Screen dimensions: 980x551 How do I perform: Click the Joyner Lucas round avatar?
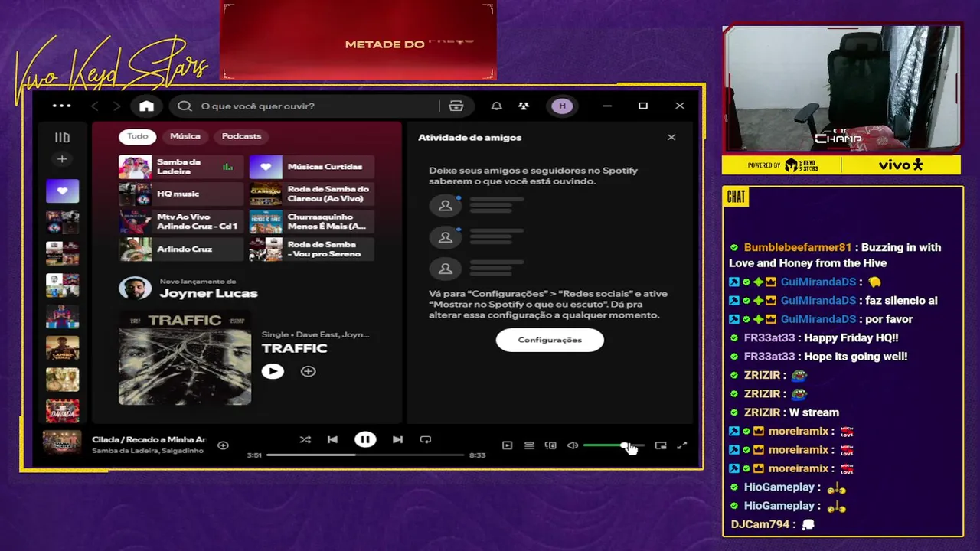[135, 289]
